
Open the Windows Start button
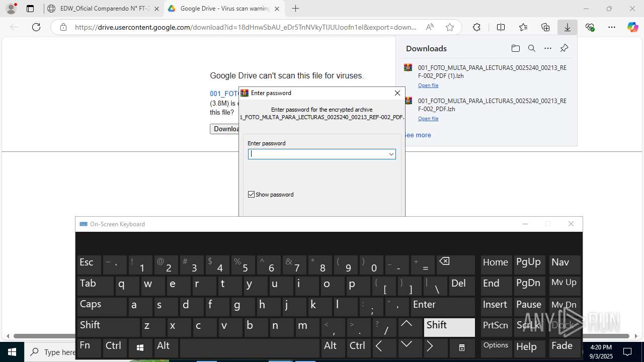12,352
